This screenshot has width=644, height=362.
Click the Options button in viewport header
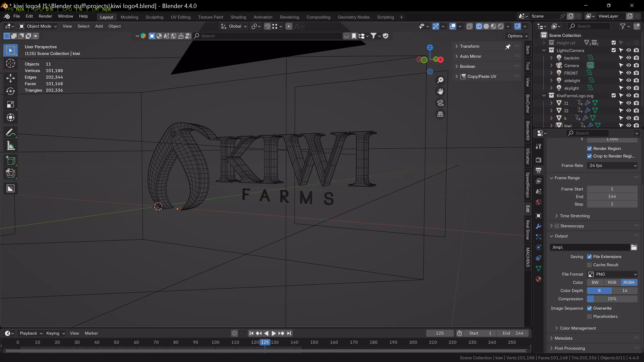(517, 36)
